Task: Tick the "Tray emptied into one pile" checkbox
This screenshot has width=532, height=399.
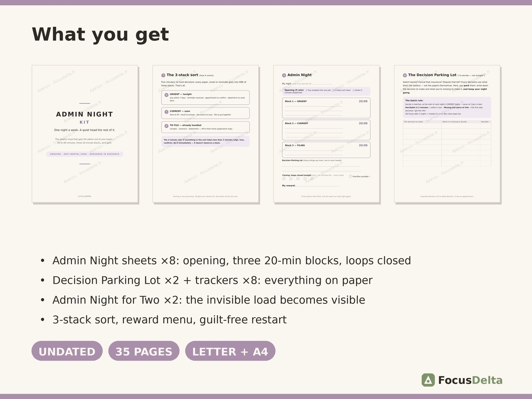Action: 306,90
